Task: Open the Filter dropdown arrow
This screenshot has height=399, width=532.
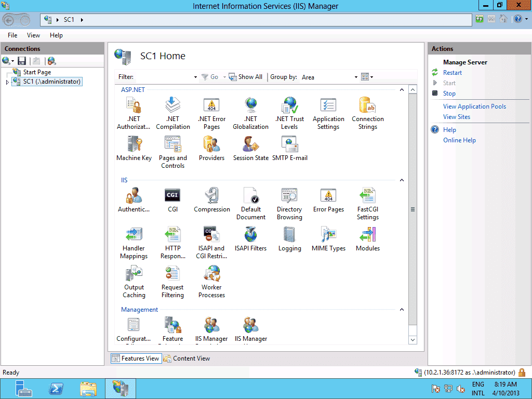Action: pyautogui.click(x=195, y=77)
